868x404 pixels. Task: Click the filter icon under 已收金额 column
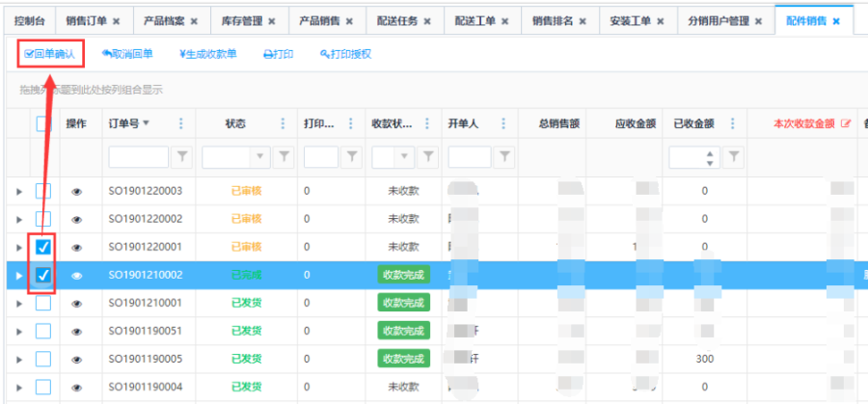click(734, 156)
